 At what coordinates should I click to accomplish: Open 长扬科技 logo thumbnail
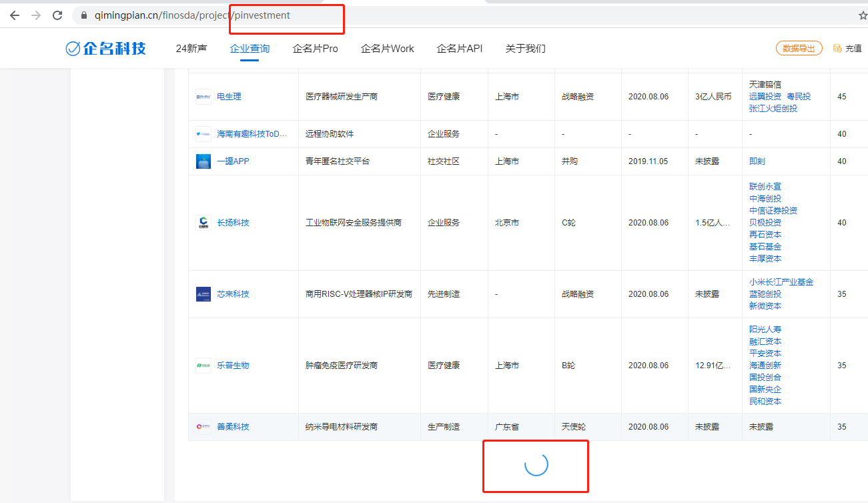[203, 223]
